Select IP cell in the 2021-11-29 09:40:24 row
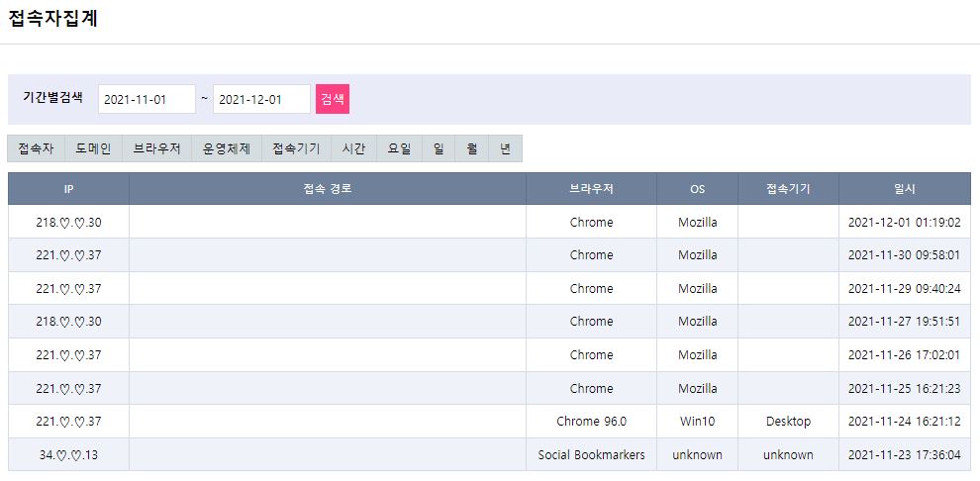Image resolution: width=980 pixels, height=481 pixels. (68, 289)
